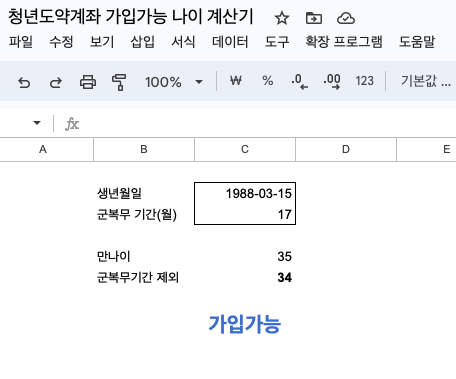Print the spreadsheet
The height and width of the screenshot is (379, 456).
point(88,82)
